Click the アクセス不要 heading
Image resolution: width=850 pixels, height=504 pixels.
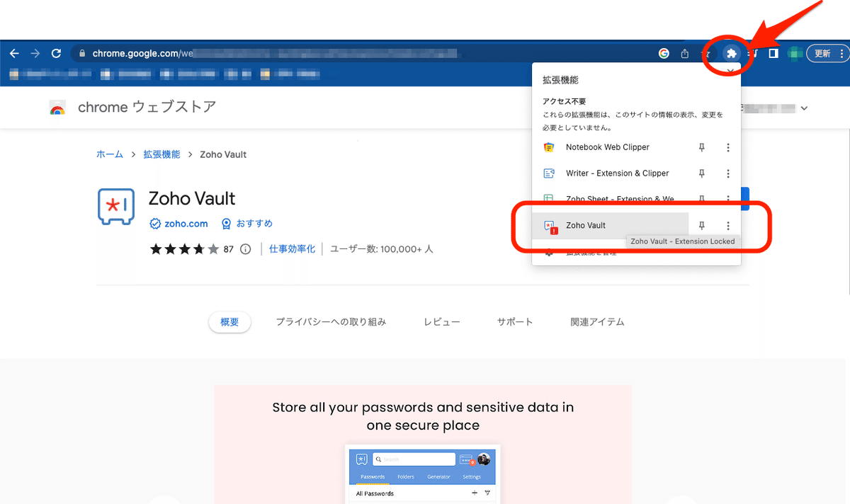point(564,102)
